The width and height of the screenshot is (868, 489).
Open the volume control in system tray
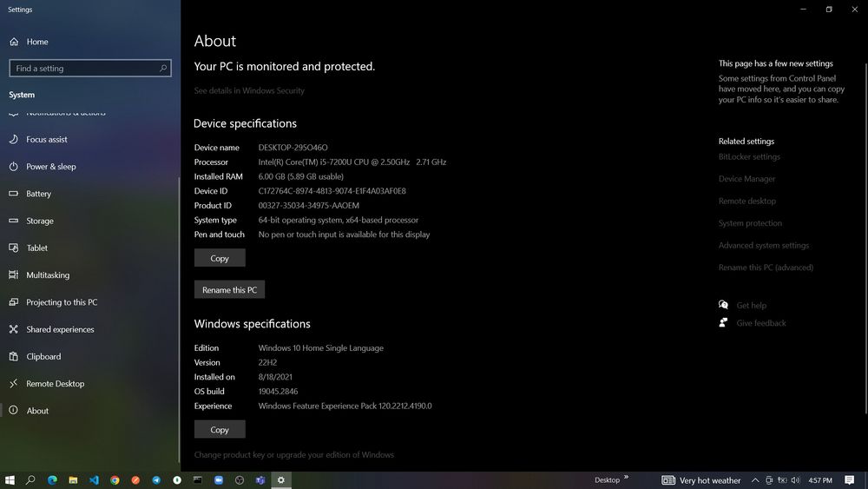(x=795, y=480)
